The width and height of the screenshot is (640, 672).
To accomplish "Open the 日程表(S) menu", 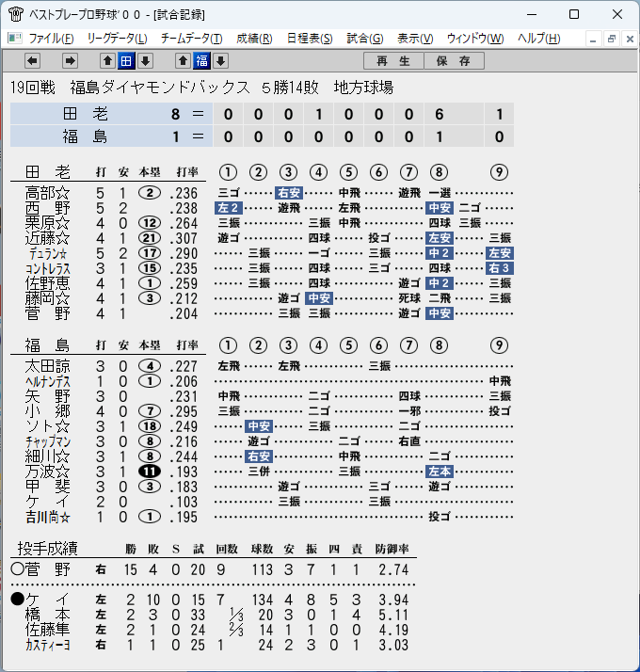I will pyautogui.click(x=310, y=39).
